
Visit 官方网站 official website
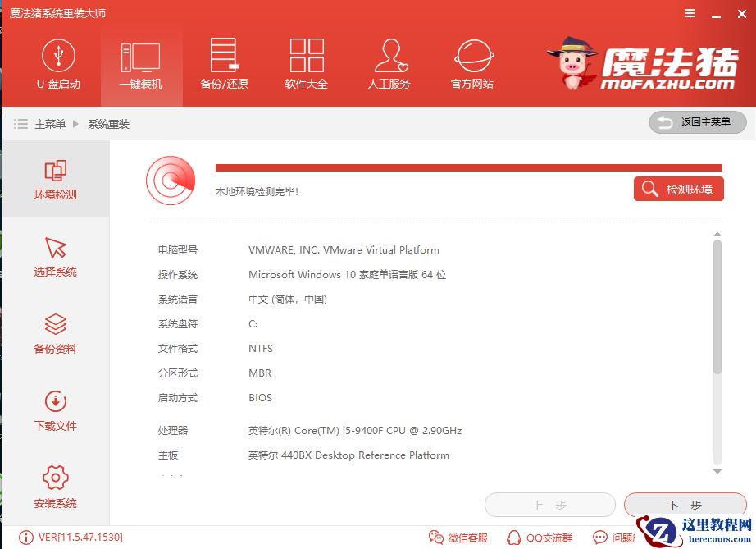pos(471,66)
